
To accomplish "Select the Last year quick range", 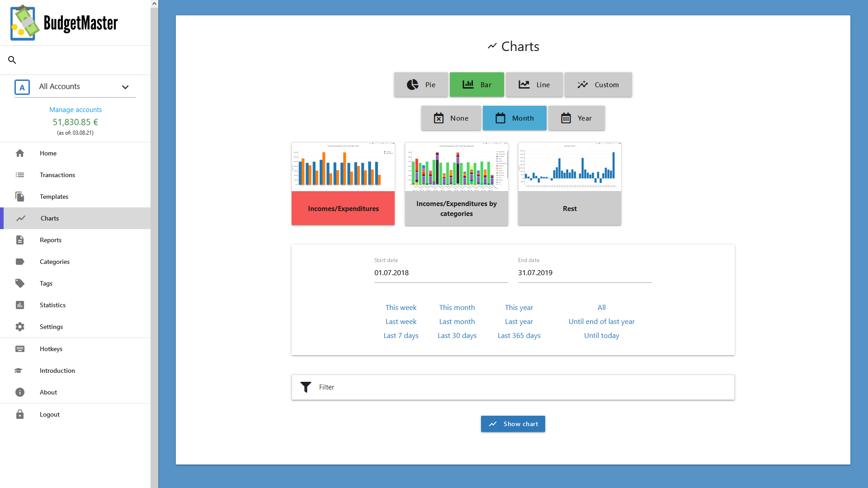I will pyautogui.click(x=519, y=321).
